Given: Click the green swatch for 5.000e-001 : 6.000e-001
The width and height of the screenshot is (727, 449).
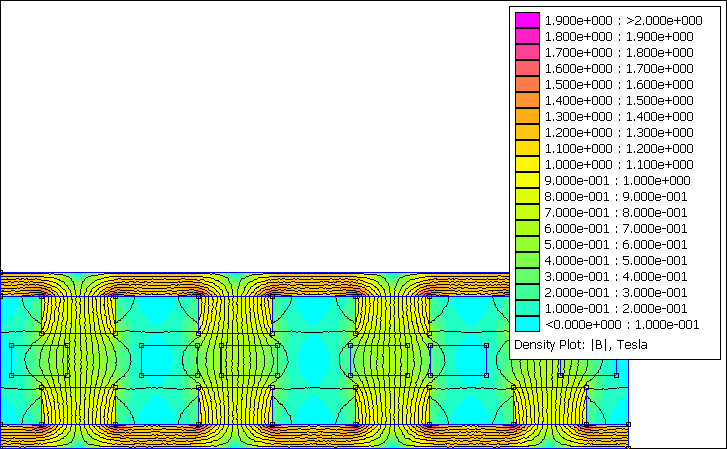Looking at the screenshot, I should [527, 244].
